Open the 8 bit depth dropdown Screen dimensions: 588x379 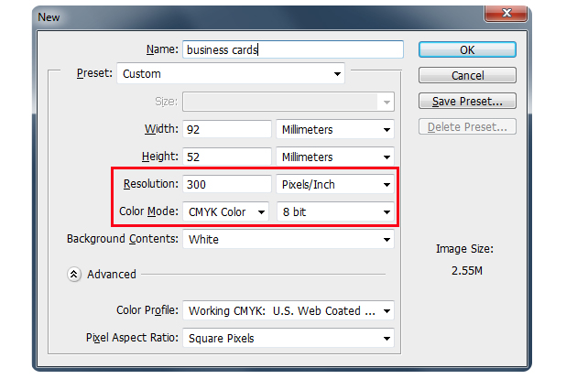[x=335, y=211]
